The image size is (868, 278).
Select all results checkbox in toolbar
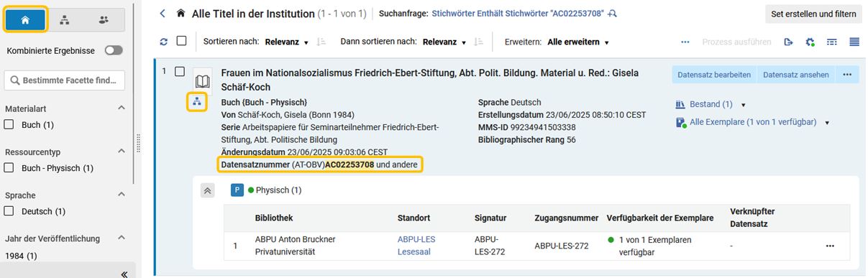[181, 42]
